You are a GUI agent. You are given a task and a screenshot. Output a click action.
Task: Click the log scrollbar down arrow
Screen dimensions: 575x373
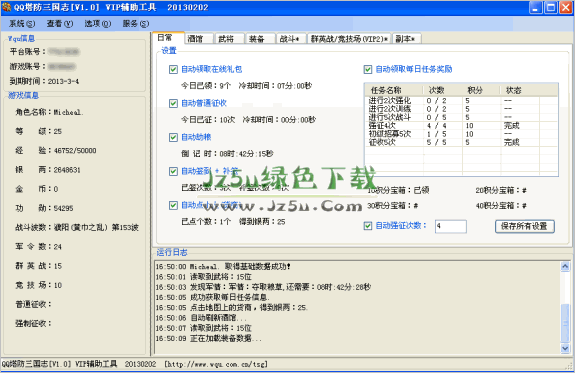[565, 348]
